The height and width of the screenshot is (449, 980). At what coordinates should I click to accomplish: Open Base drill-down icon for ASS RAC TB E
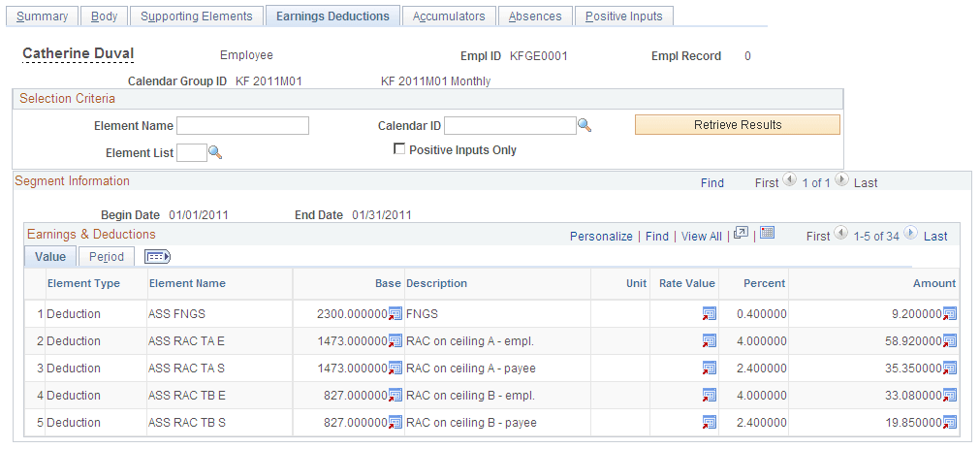395,396
